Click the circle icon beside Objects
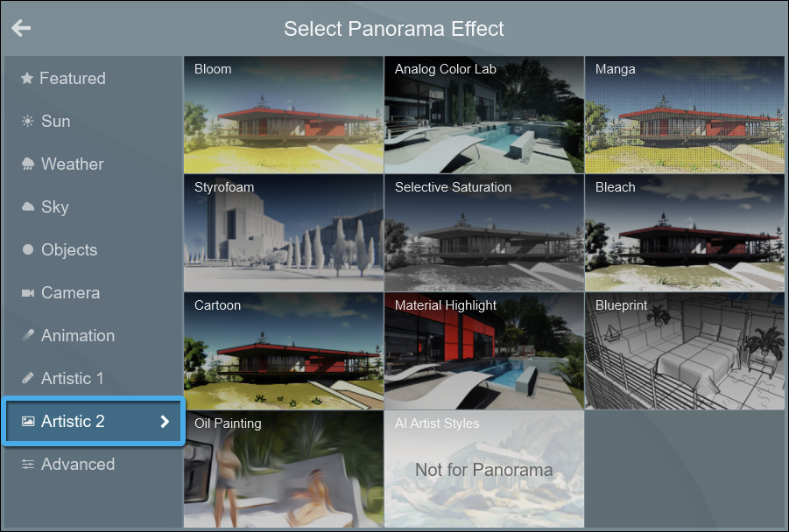 [28, 249]
